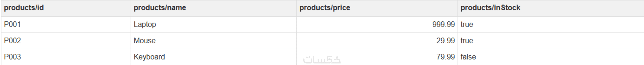Image resolution: width=644 pixels, height=65 pixels.
Task: Select the P002 id cell
Action: [12, 40]
